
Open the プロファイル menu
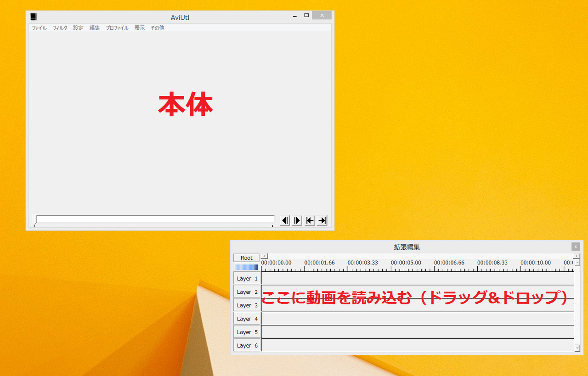point(117,28)
